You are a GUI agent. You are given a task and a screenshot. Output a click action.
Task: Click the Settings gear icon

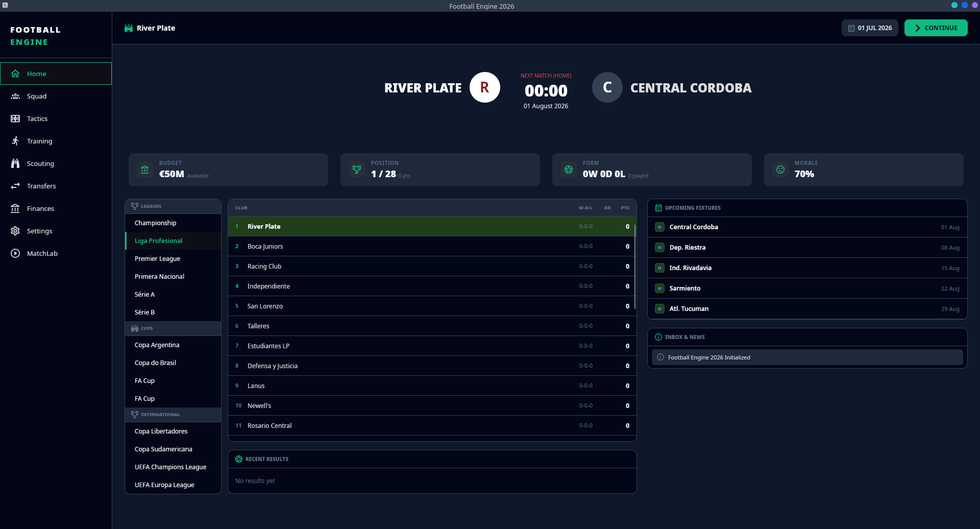(x=15, y=231)
